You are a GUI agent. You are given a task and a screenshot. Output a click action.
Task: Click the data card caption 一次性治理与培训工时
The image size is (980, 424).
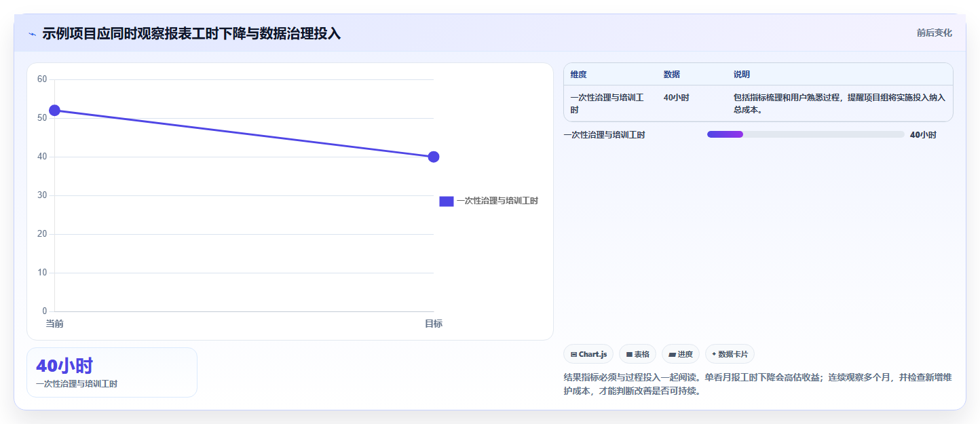77,384
